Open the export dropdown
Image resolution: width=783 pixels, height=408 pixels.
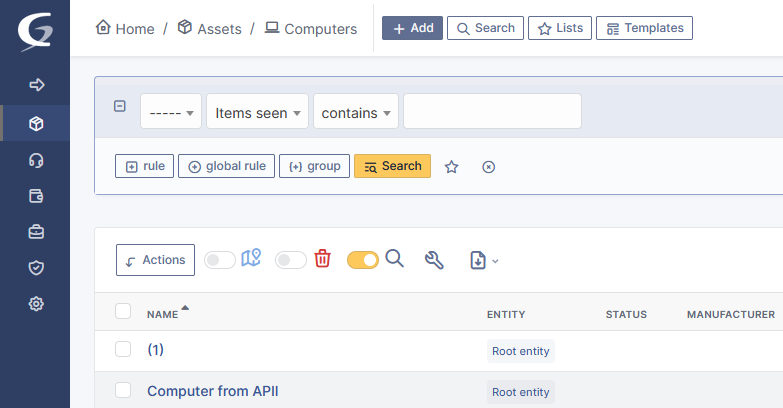click(x=484, y=261)
